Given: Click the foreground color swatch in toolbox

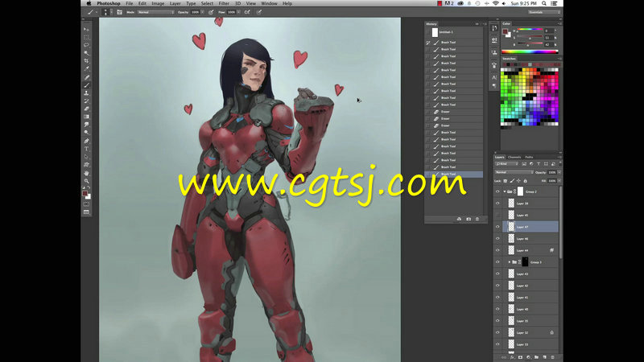Looking at the screenshot, I should (x=85, y=193).
